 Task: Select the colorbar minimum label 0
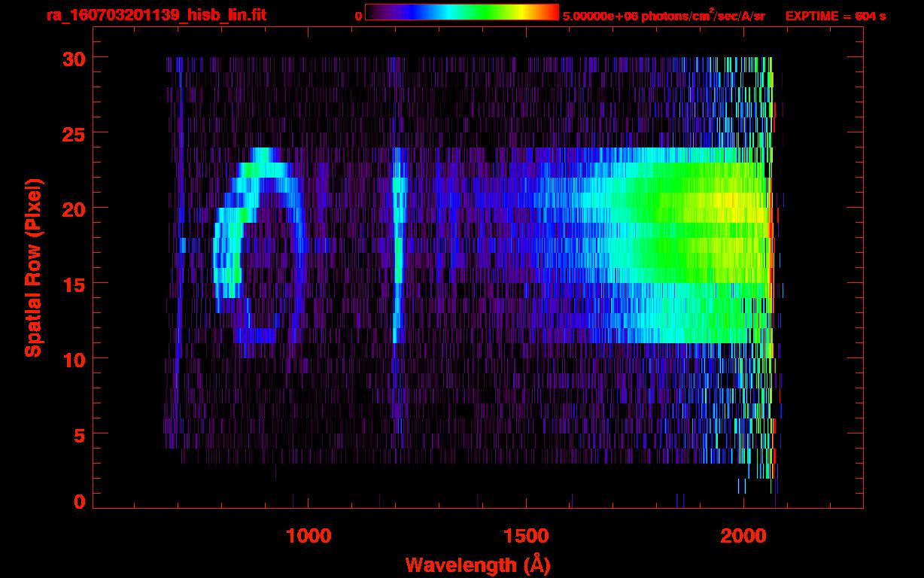pos(358,15)
